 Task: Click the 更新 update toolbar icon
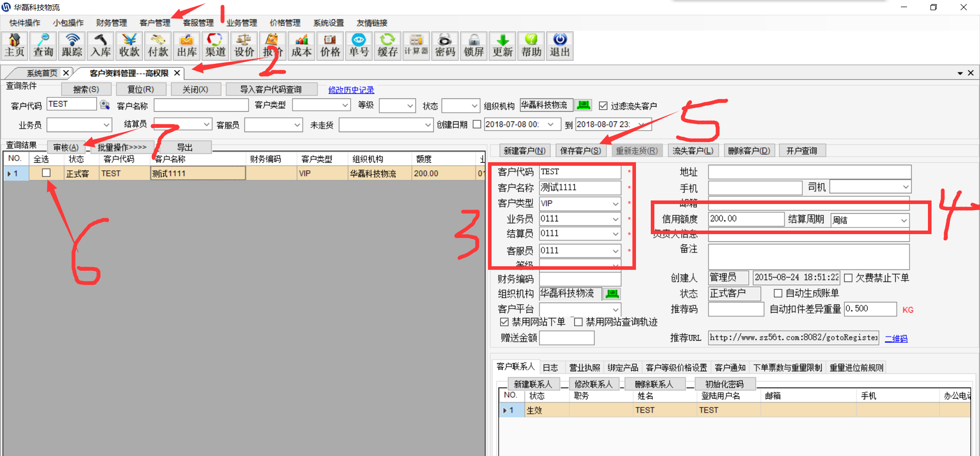(x=502, y=46)
